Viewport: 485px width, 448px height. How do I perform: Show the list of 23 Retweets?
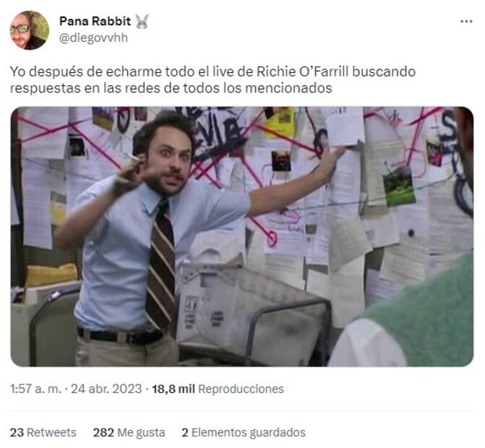point(43,432)
